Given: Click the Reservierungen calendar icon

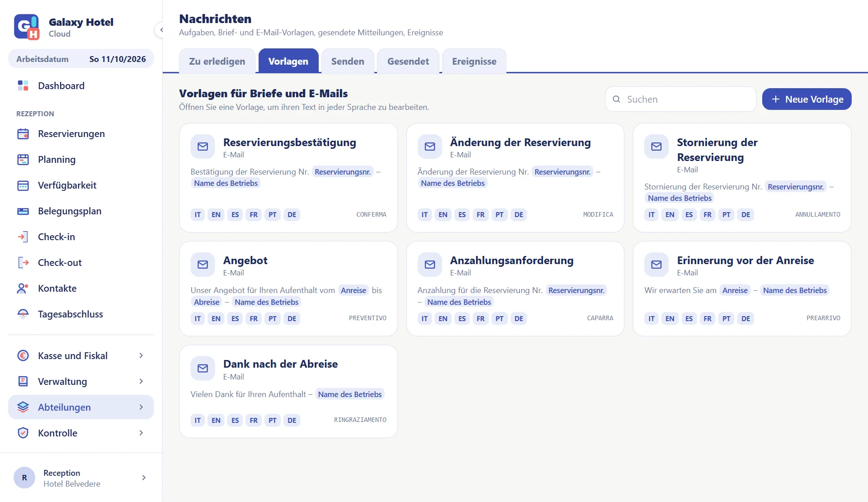Looking at the screenshot, I should click(x=23, y=134).
